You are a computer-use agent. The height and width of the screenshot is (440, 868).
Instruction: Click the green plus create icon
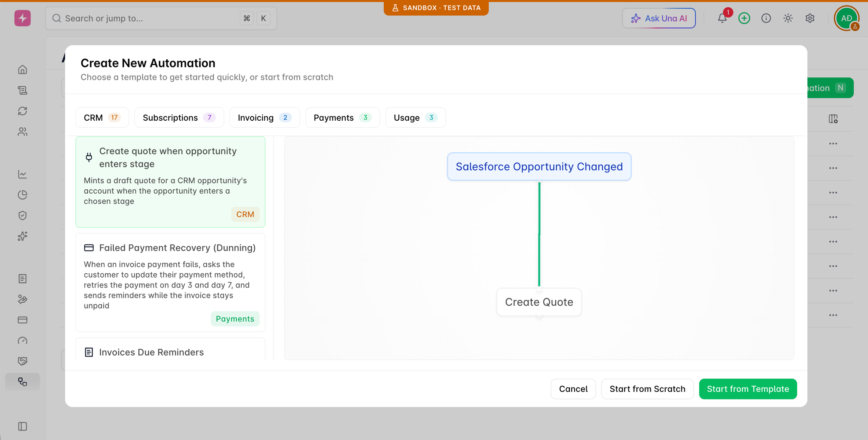click(744, 18)
